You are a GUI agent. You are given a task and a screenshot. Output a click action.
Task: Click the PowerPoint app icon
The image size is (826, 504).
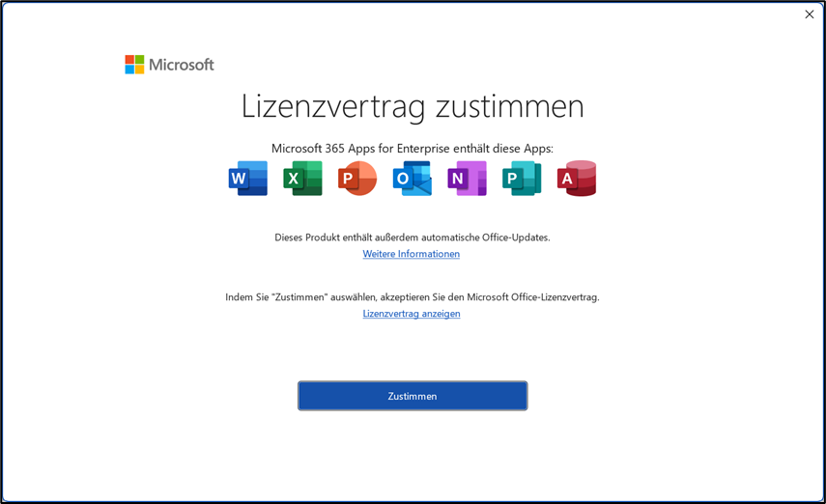[x=357, y=179]
